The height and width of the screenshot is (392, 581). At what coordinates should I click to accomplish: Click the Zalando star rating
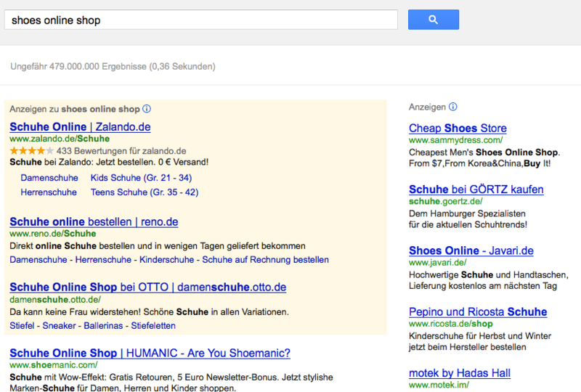click(31, 150)
